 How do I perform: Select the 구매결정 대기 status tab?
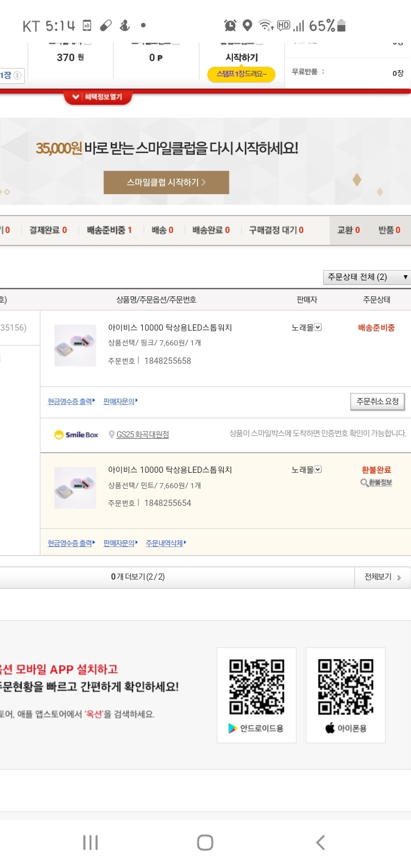tap(276, 230)
